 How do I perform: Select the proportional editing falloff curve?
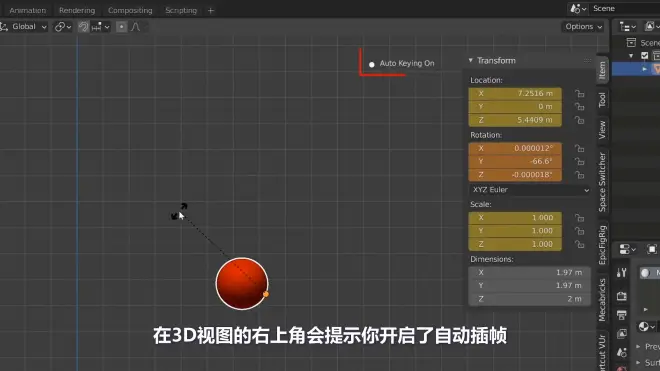click(x=136, y=27)
